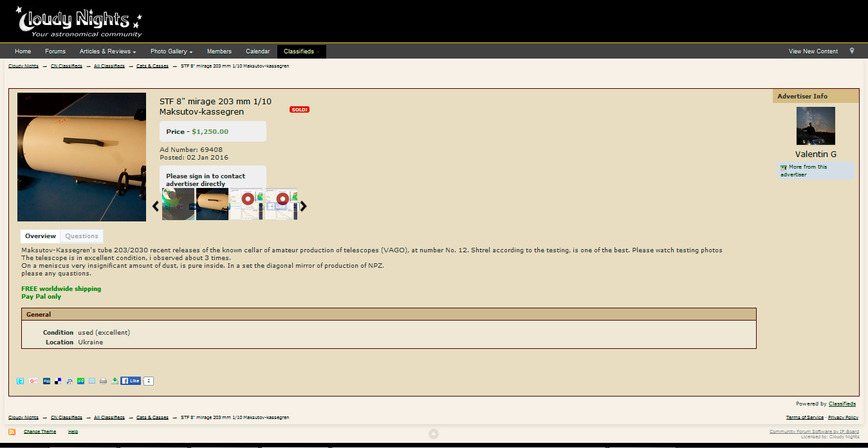
Task: Switch to the Overview tab
Action: 41,236
